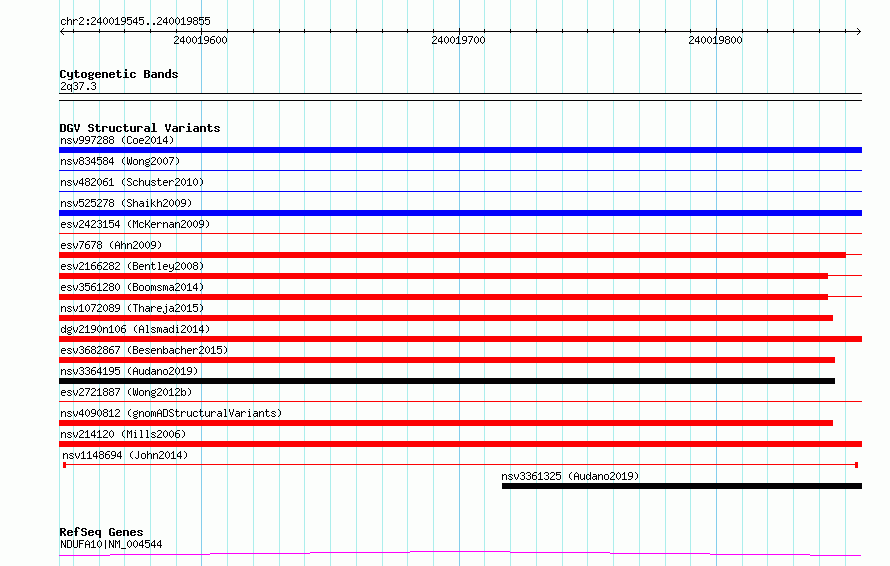The height and width of the screenshot is (566, 890).
Task: Select the magenta NDUFA10 gene line
Action: point(460,553)
